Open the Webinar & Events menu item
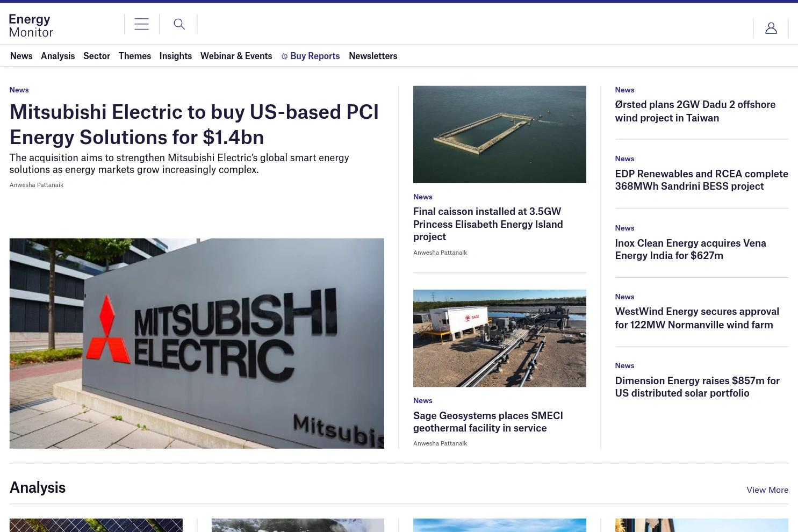798x532 pixels. [x=236, y=56]
